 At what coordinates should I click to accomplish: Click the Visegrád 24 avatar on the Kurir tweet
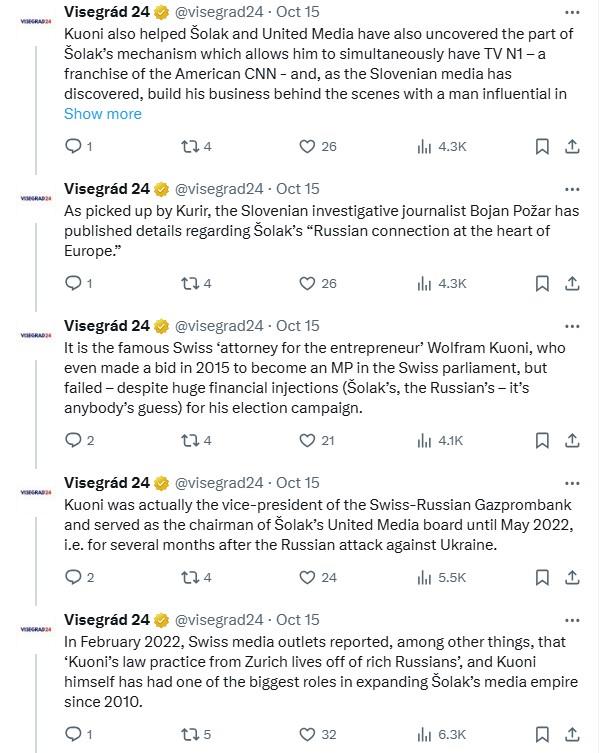[x=35, y=198]
